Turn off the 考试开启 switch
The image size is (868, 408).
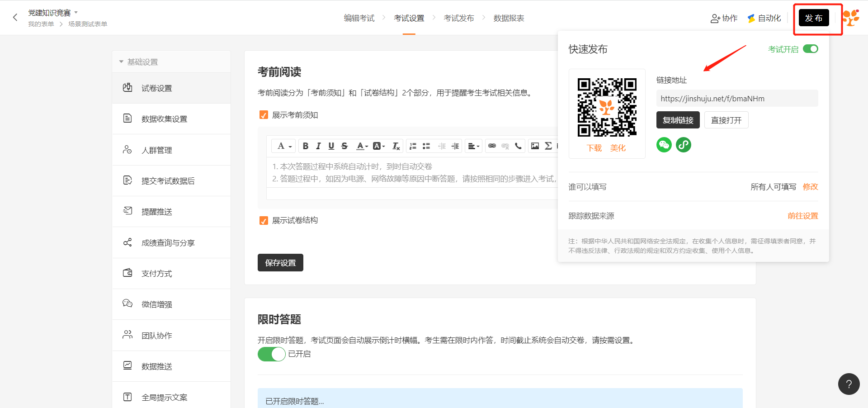click(810, 49)
